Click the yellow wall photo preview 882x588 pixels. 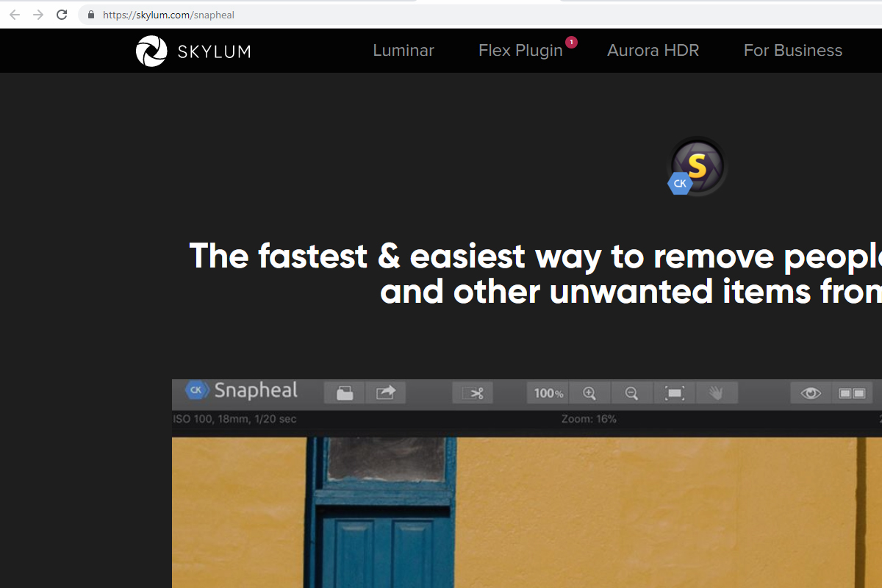[x=527, y=512]
